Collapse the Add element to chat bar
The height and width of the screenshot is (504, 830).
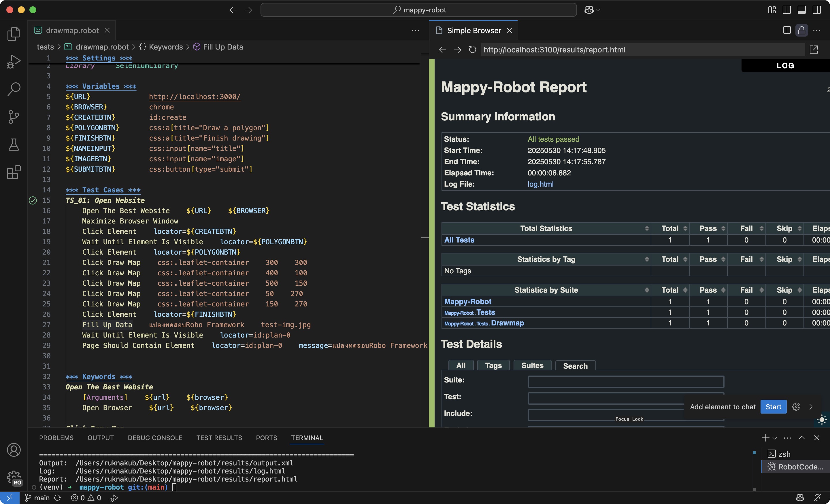[811, 407]
